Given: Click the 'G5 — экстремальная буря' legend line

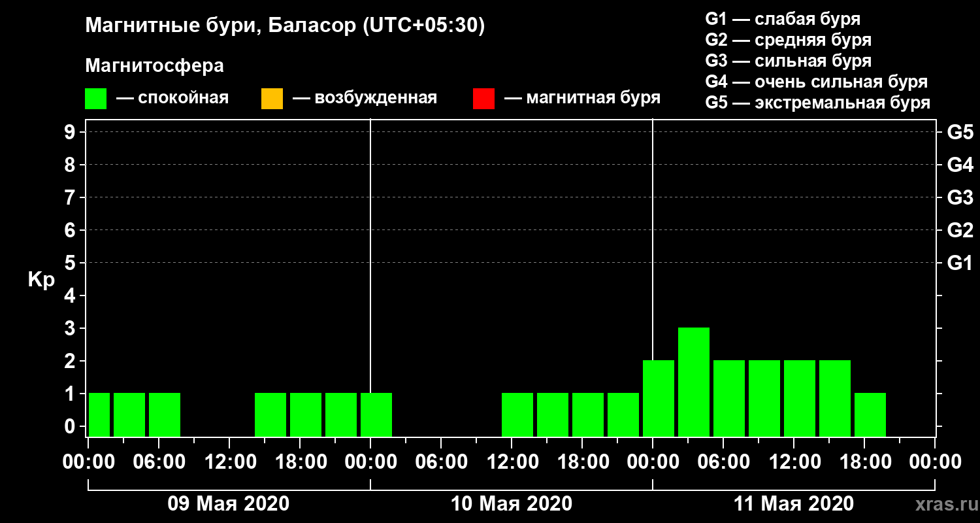Looking at the screenshot, I should (x=817, y=103).
